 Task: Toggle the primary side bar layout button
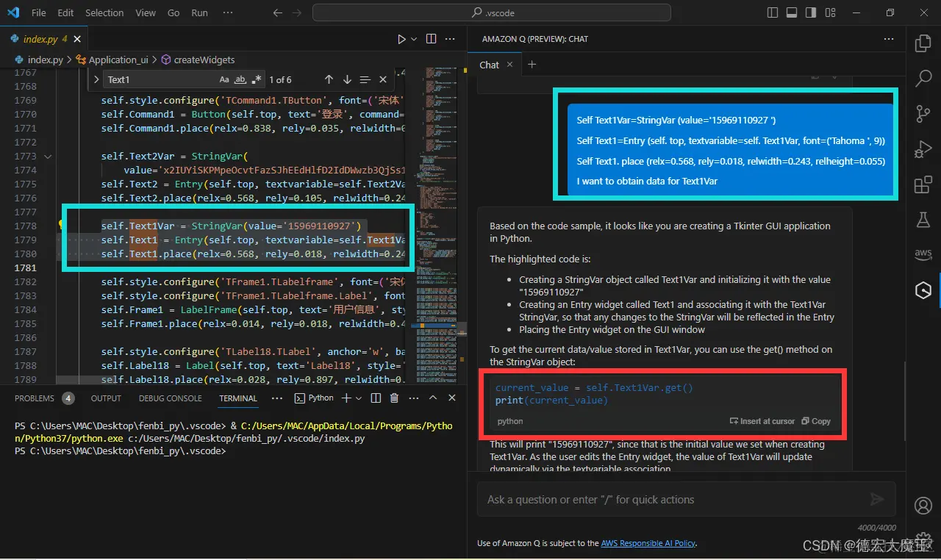pyautogui.click(x=773, y=12)
